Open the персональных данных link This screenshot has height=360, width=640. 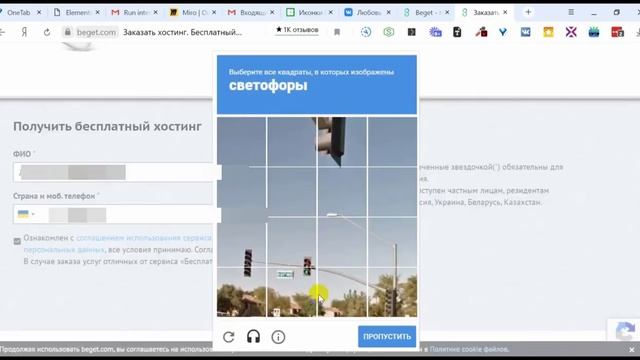tap(64, 249)
